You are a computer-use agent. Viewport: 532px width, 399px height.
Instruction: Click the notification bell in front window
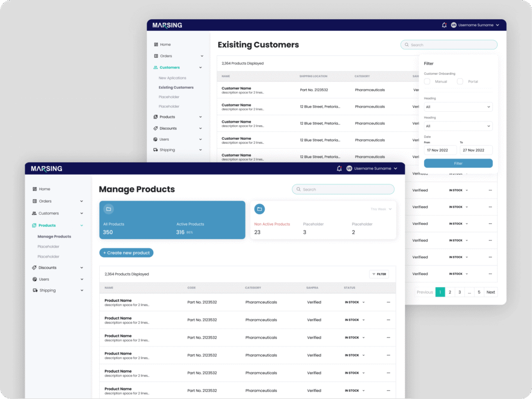pos(339,168)
